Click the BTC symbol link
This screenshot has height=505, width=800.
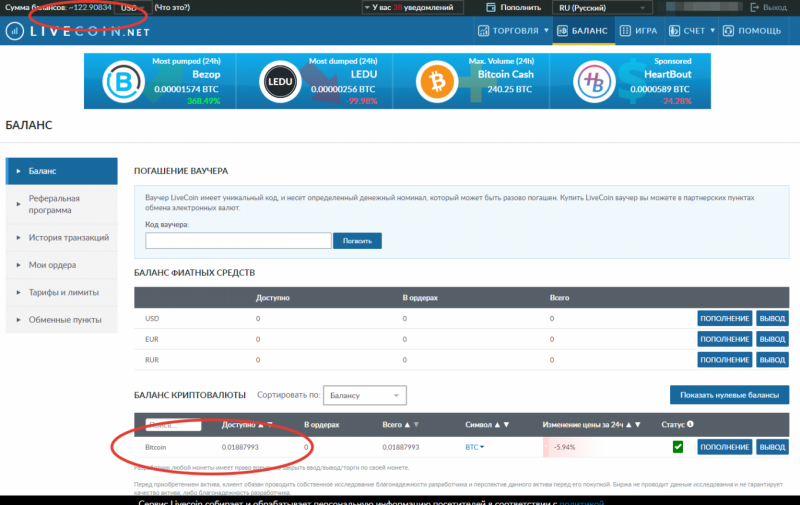point(471,447)
